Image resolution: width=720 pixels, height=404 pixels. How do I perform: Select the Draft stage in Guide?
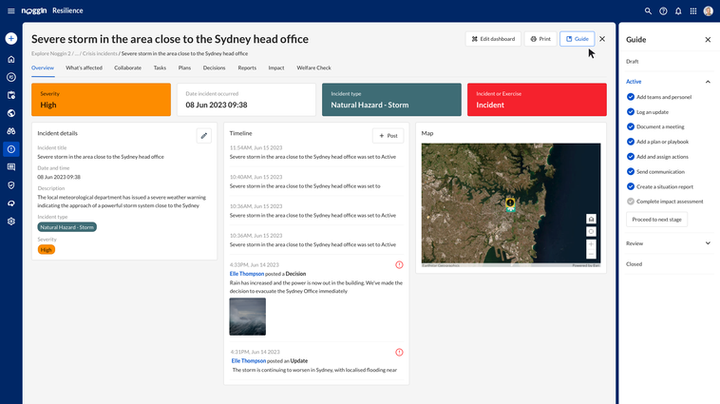(632, 61)
